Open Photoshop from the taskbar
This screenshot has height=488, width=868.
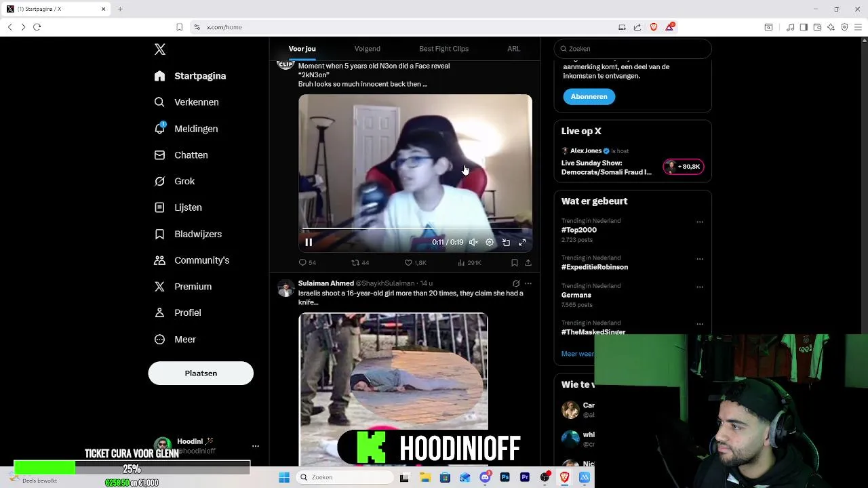(505, 477)
